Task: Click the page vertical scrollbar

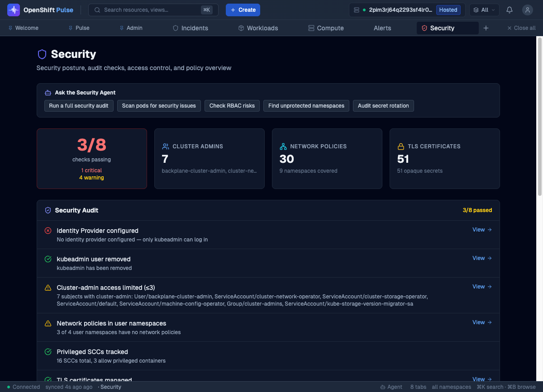Action: [x=539, y=117]
